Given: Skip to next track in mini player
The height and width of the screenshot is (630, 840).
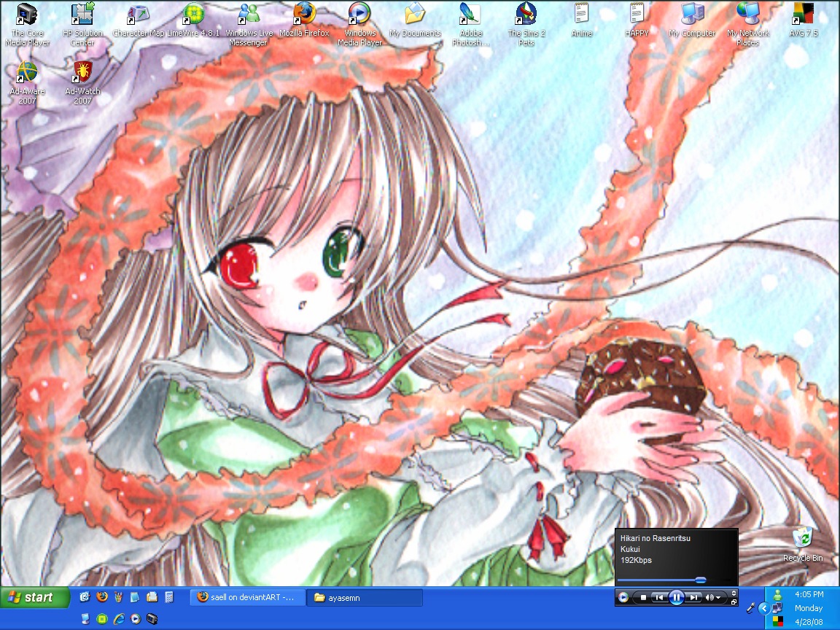Looking at the screenshot, I should coord(693,597).
